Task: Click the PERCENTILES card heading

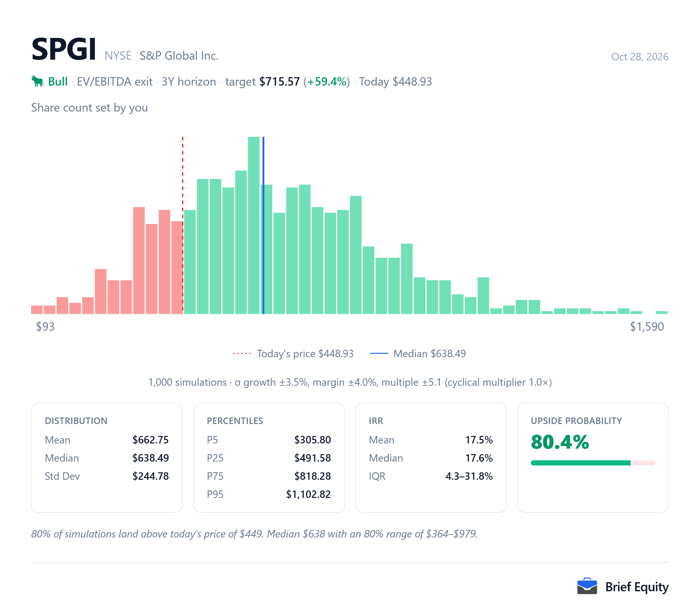Action: click(x=235, y=421)
